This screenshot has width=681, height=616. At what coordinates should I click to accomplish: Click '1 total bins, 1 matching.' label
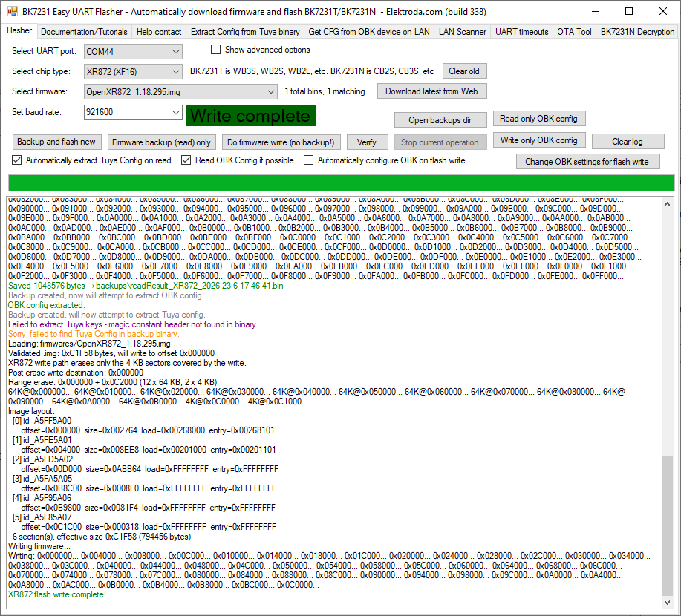tap(326, 91)
